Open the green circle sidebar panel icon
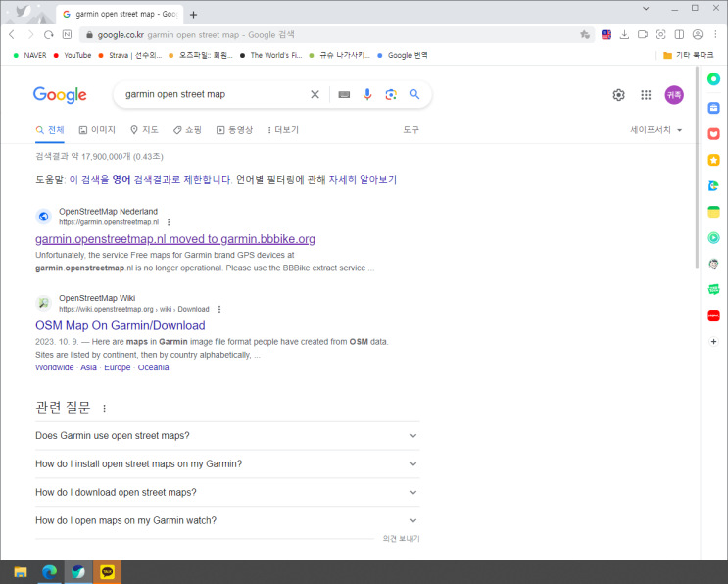Screen dimensions: 728x584 (713, 79)
